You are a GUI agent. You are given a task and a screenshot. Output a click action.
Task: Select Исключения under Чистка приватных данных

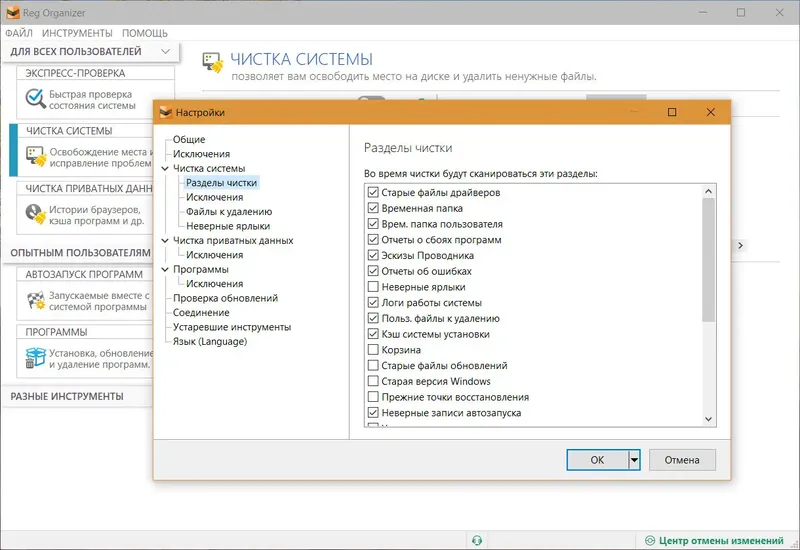click(x=214, y=255)
